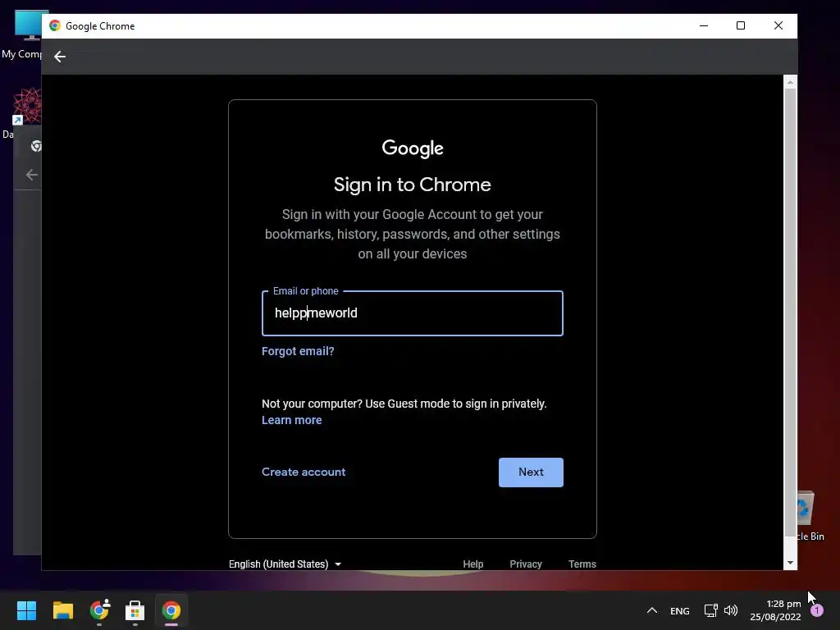Open Chrome with profile badge on taskbar
This screenshot has width=840, height=630.
coord(99,610)
